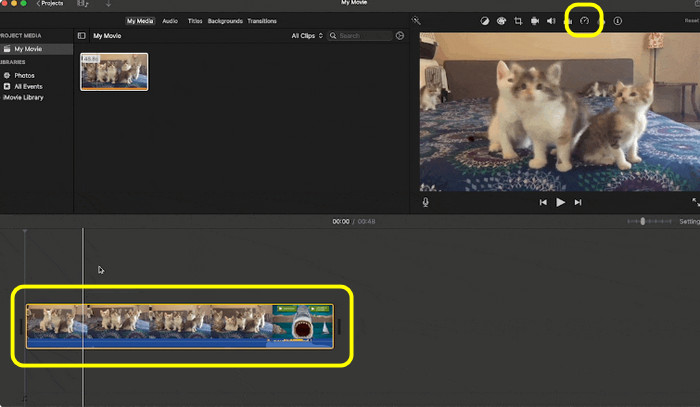Image resolution: width=700 pixels, height=407 pixels.
Task: Open timeline Settings
Action: [x=689, y=221]
